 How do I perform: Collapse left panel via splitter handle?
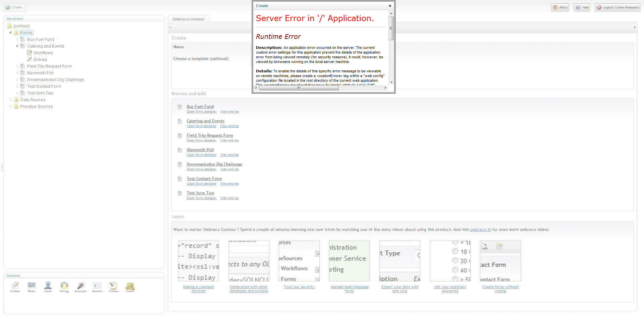[2, 167]
